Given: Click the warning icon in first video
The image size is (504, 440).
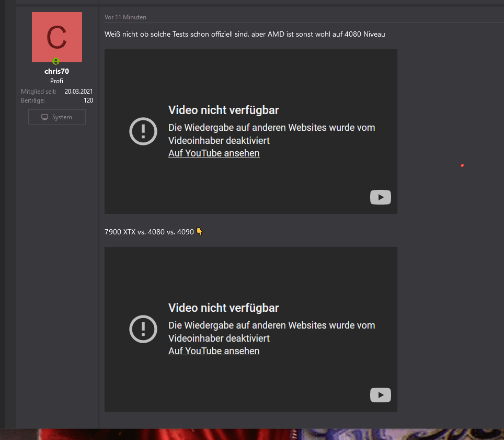Looking at the screenshot, I should click(143, 131).
